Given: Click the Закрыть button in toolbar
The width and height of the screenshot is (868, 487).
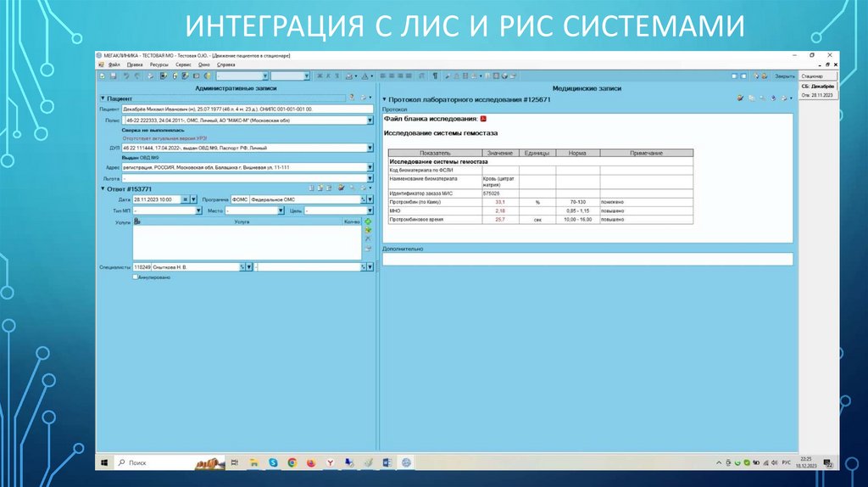Looking at the screenshot, I should [784, 76].
